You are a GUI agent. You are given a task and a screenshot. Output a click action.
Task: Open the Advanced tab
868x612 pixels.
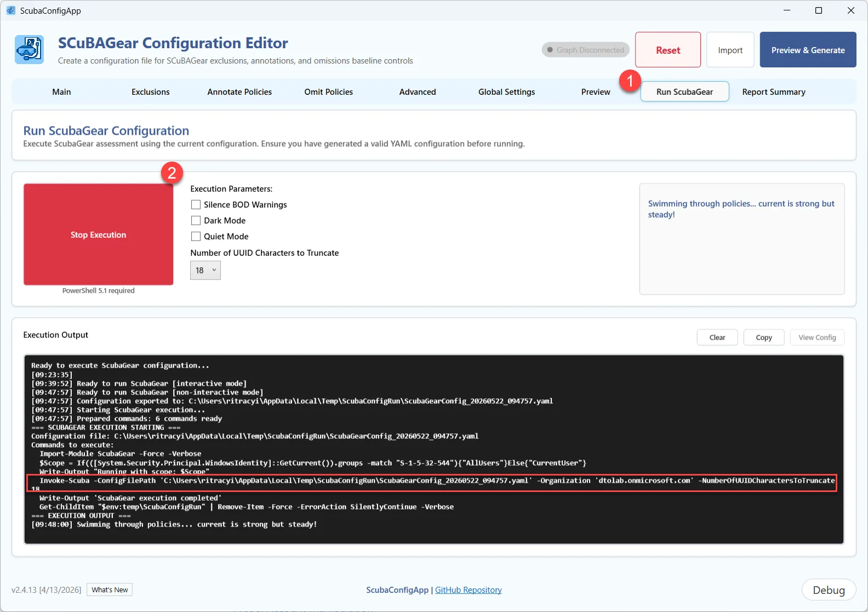coord(418,91)
